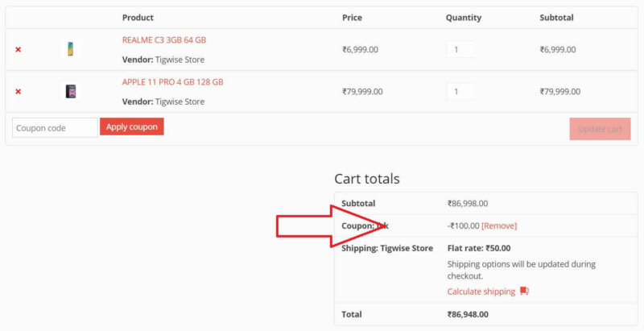The height and width of the screenshot is (331, 644).
Task: Open the REALME C3 3GB 64 GB product link
Action: tap(164, 39)
